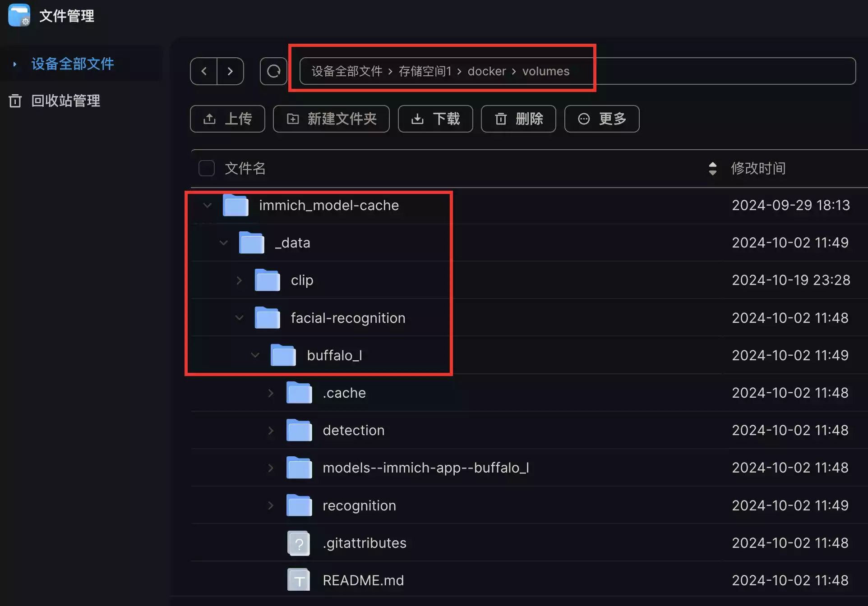The width and height of the screenshot is (868, 606).
Task: Click the back navigation arrow
Action: coord(204,71)
